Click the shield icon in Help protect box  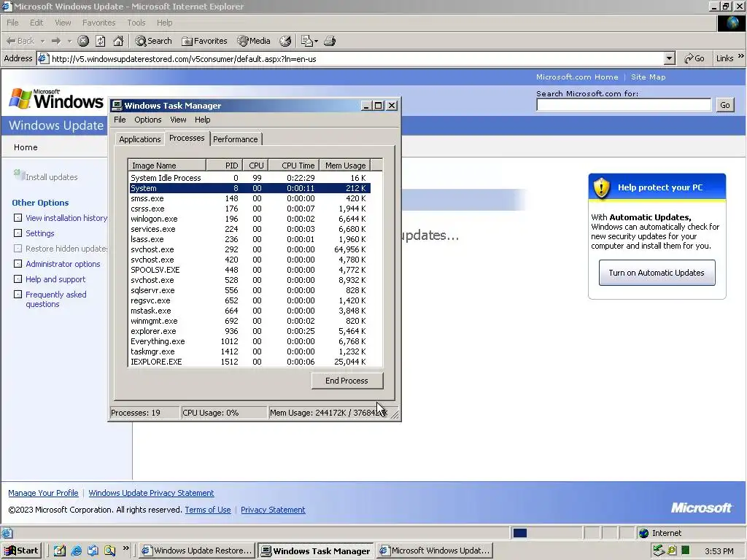tap(602, 187)
